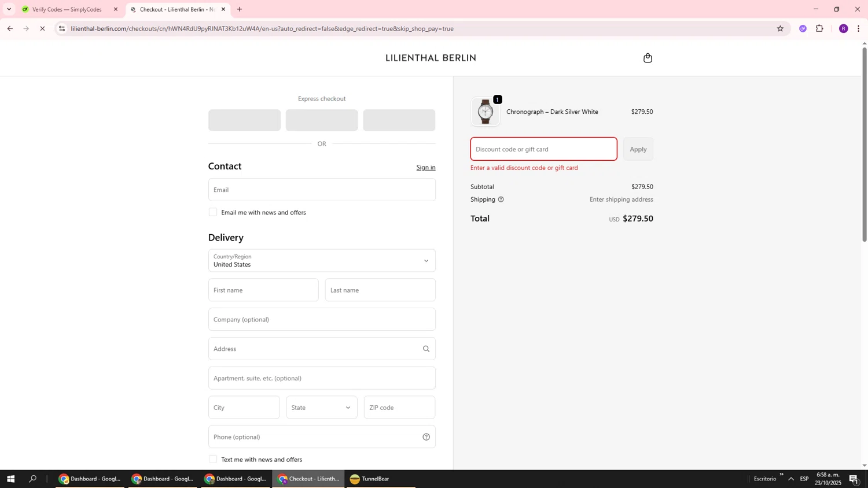Close the Verify Codes SimplyCodes tab
868x488 pixels.
[116, 9]
